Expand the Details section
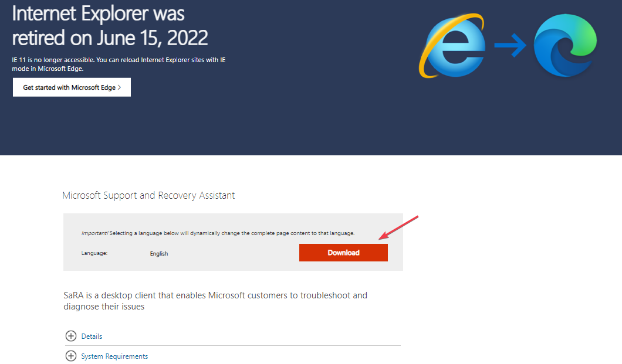Screen dimensions: 622x364 92,336
